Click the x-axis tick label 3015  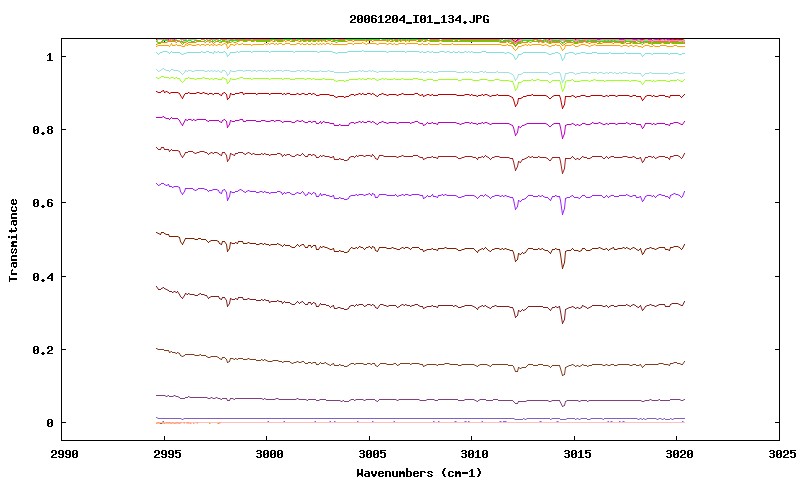577,454
